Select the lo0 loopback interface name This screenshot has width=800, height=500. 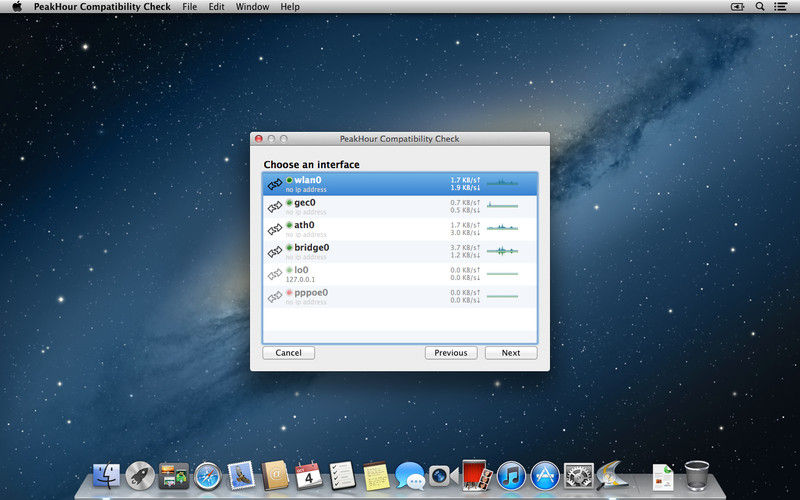[301, 270]
